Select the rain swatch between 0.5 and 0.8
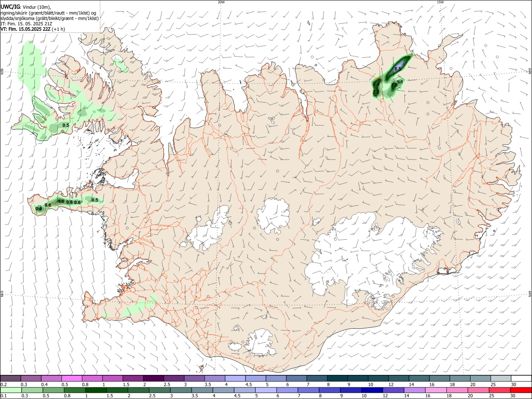Screen dimensions: 532x399 point(53,390)
